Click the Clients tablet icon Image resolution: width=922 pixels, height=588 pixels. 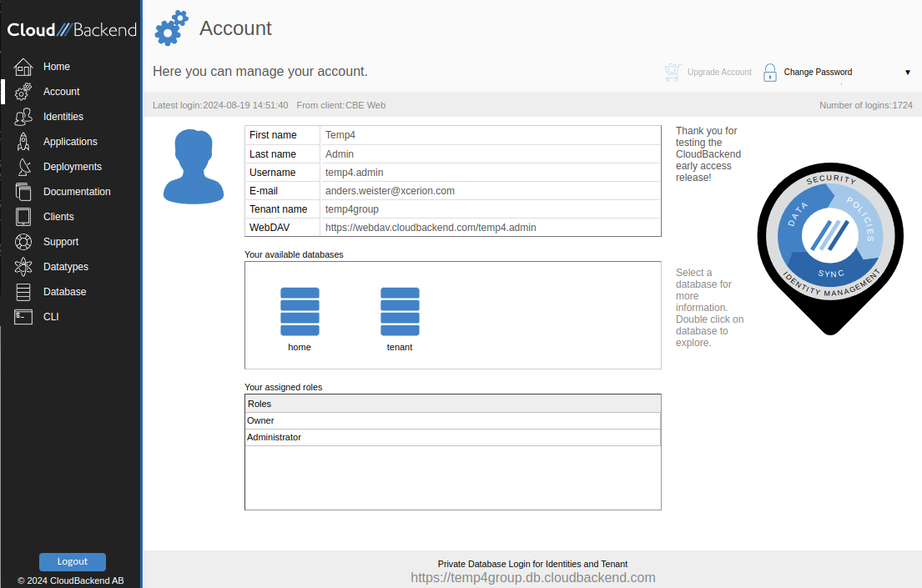23,217
